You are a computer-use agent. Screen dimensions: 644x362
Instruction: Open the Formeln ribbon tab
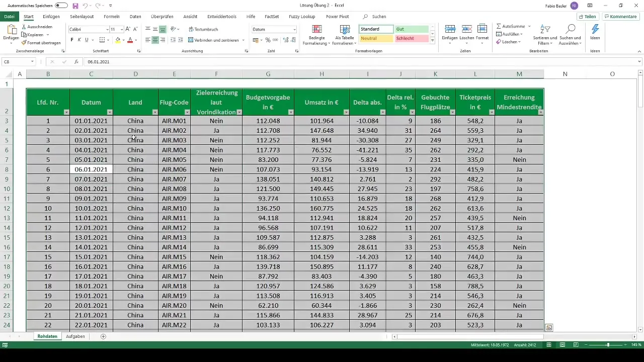pos(112,17)
